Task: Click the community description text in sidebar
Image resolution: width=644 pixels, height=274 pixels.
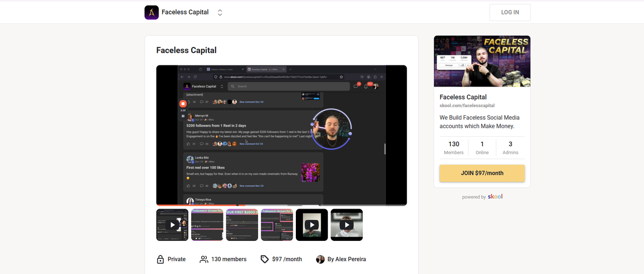Action: coord(479,122)
